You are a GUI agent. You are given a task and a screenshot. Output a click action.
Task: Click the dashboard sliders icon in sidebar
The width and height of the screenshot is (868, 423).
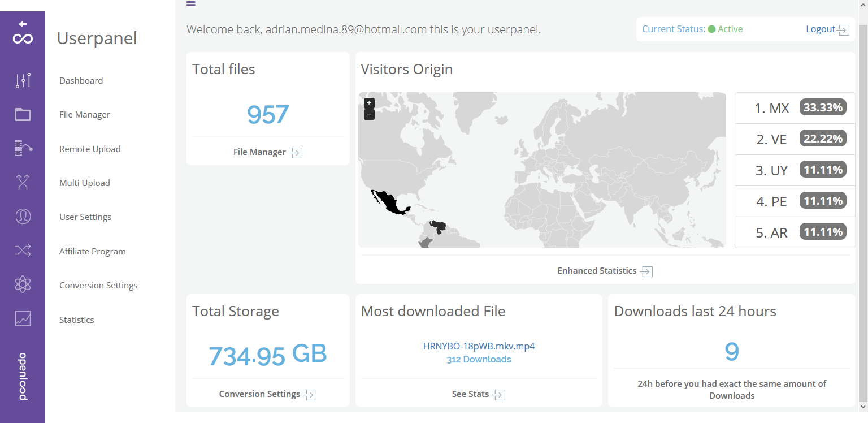pyautogui.click(x=23, y=81)
